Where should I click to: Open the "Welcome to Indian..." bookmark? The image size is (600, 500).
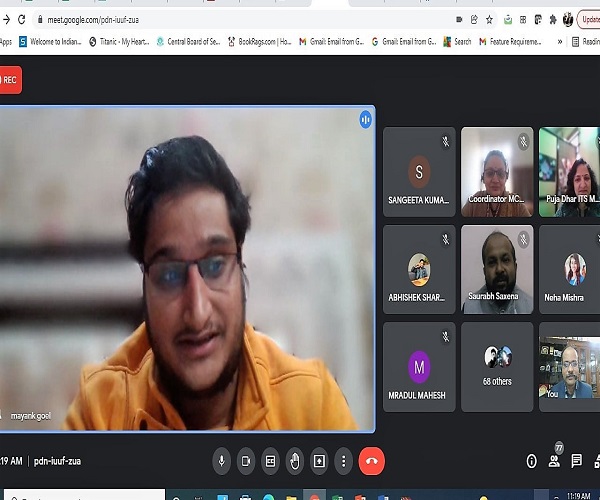[50, 41]
